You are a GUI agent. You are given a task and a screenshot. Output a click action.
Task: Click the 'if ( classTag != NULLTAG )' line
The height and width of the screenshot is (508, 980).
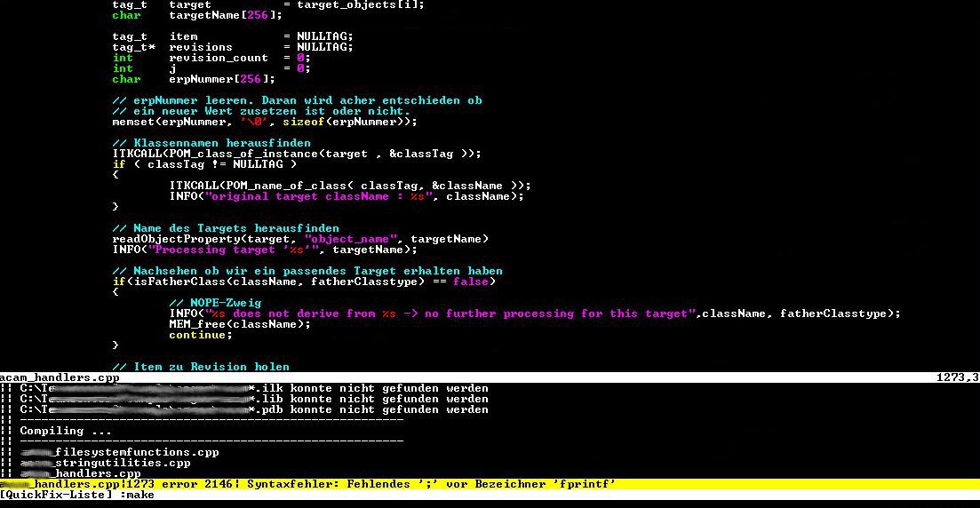click(204, 164)
